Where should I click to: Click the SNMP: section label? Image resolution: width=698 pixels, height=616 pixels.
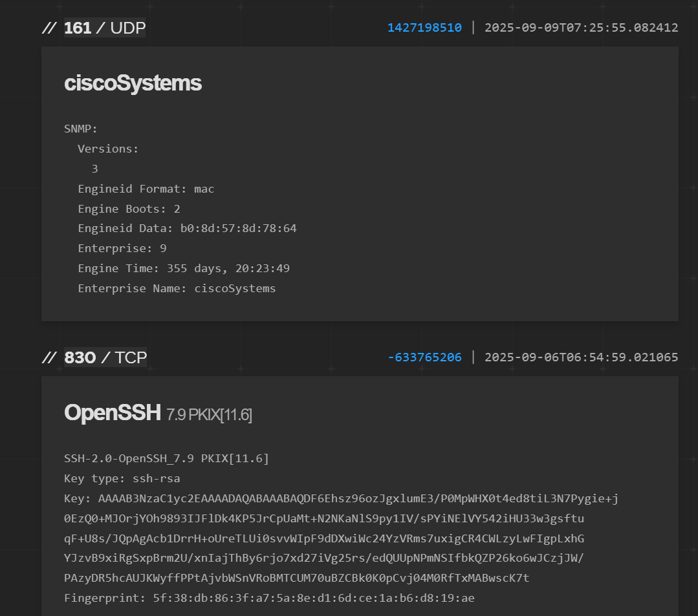(x=81, y=129)
